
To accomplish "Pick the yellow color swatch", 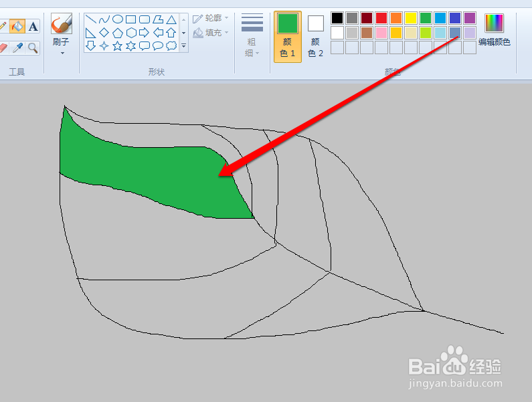I will tap(411, 18).
